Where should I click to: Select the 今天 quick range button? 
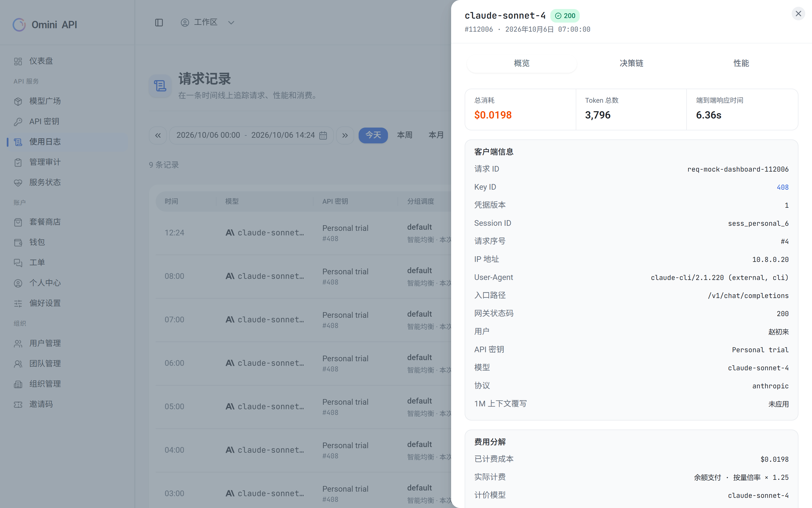pos(373,135)
